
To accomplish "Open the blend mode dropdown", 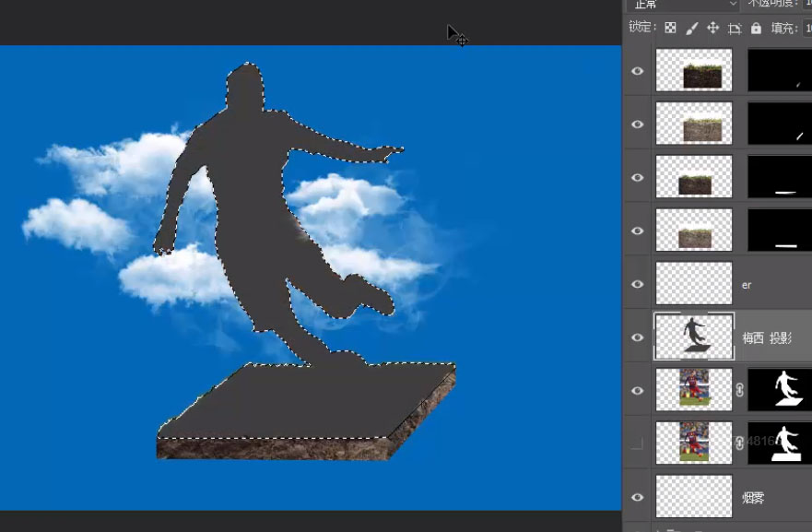I will pos(683,4).
